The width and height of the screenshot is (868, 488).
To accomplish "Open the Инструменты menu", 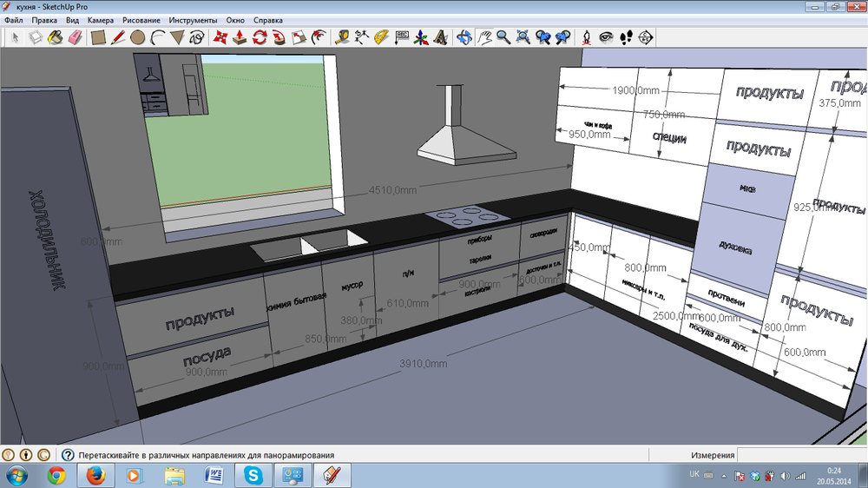I will coord(194,19).
